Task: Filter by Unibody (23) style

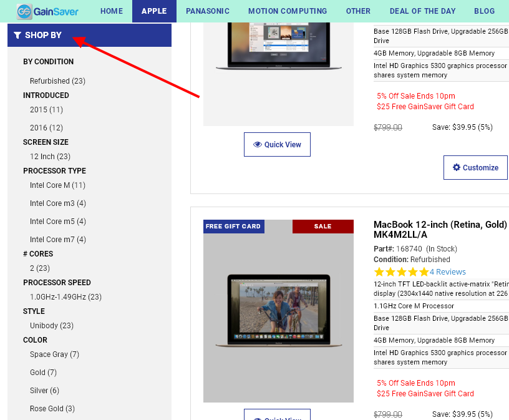Action: click(52, 326)
